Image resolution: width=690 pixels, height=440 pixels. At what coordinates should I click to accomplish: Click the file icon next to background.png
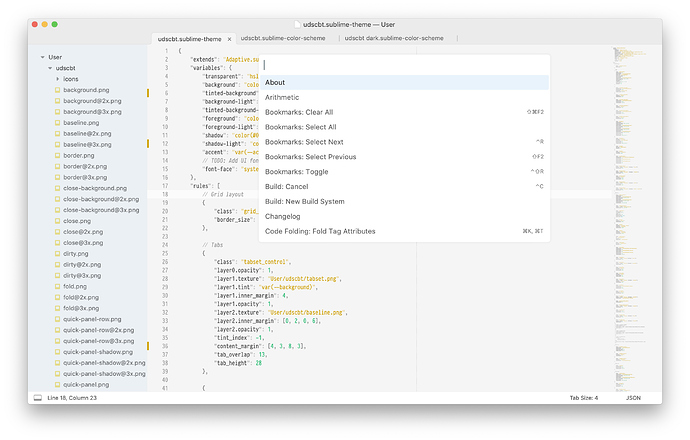click(57, 90)
